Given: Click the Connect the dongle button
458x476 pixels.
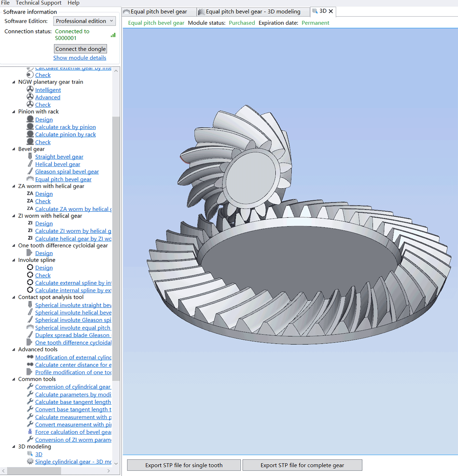Looking at the screenshot, I should (80, 49).
